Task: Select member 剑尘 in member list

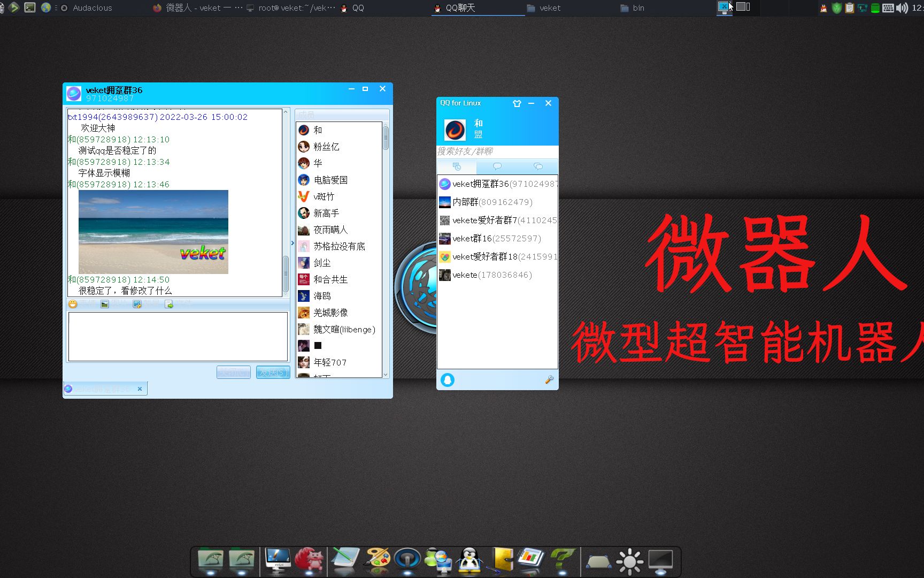Action: (x=339, y=263)
